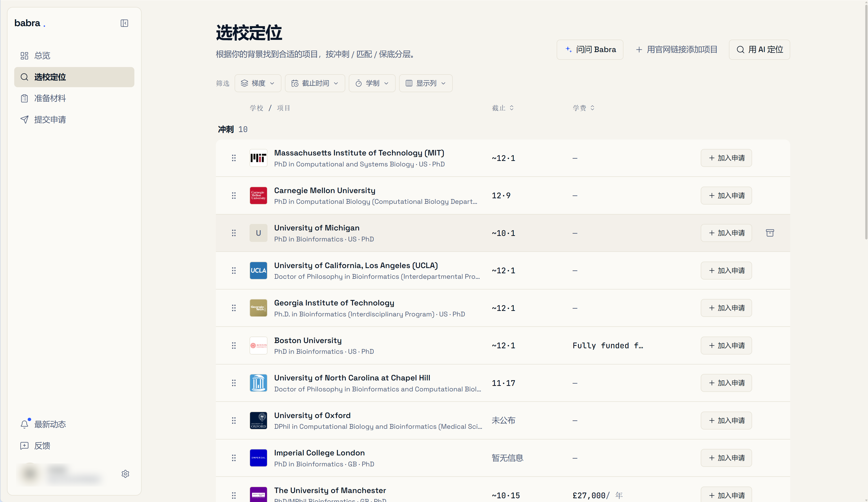Screen dimensions: 868x502
Task: Click Georgia Tech row drag handle
Action: (x=234, y=308)
